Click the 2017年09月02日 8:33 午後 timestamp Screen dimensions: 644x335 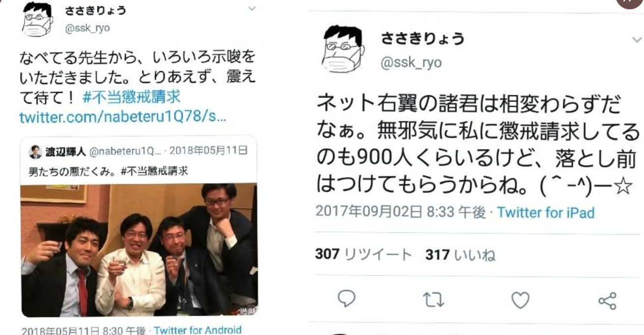click(400, 213)
